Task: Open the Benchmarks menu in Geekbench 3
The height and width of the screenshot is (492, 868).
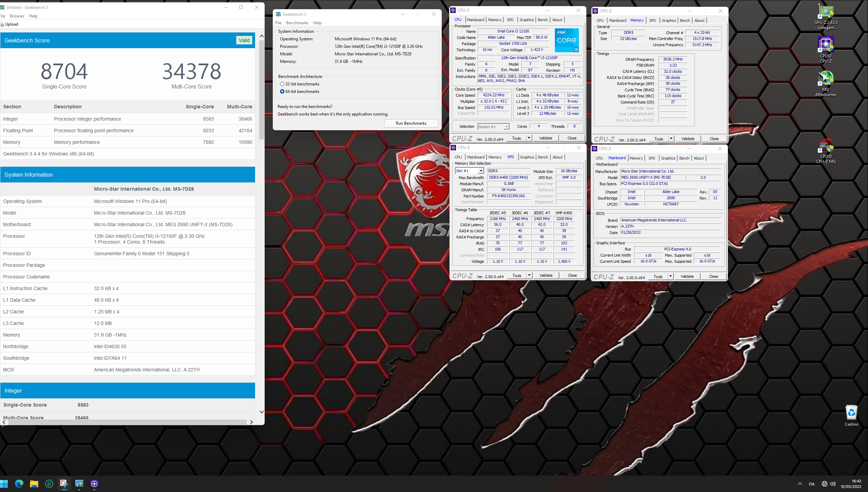Action: [x=297, y=23]
